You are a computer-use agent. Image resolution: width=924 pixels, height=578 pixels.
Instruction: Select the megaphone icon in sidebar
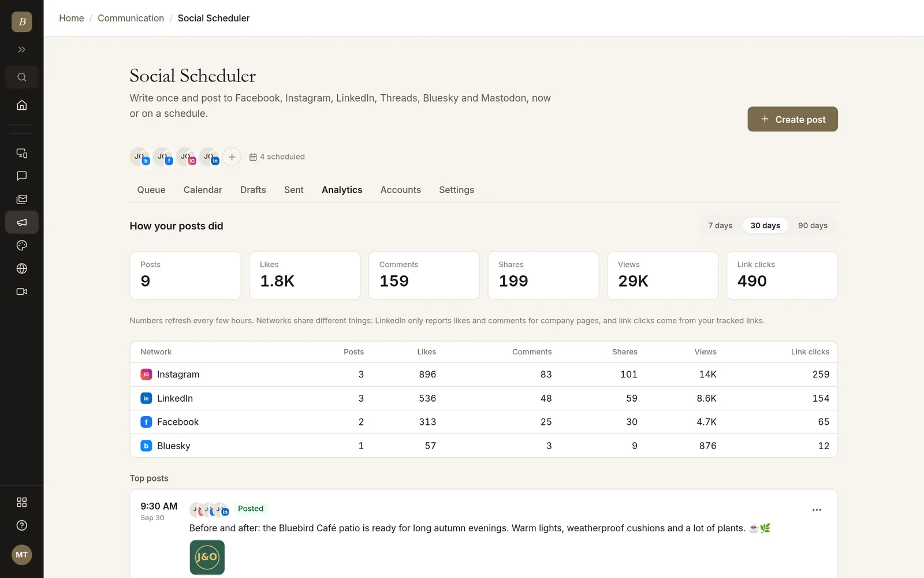(x=22, y=223)
